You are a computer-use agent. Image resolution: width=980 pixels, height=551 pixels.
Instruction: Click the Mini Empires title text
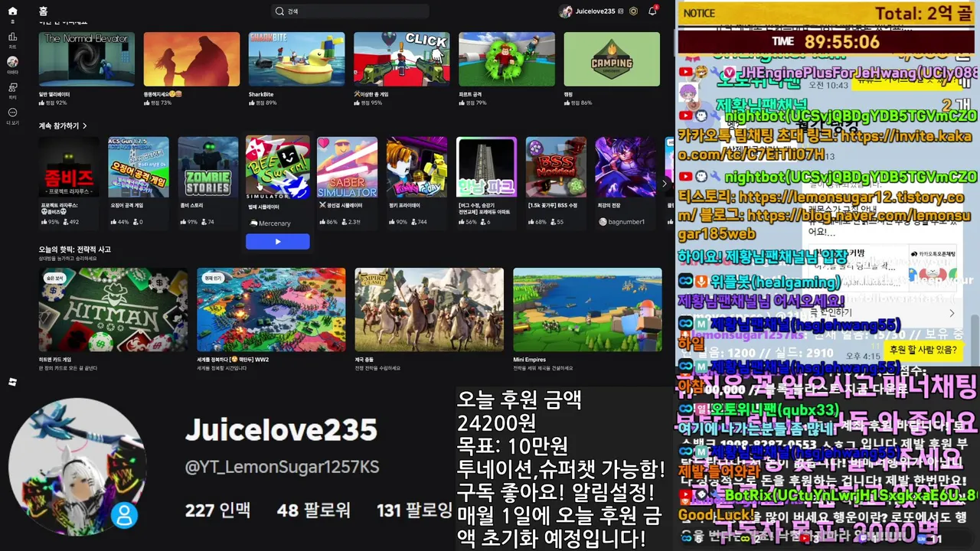[x=528, y=360]
